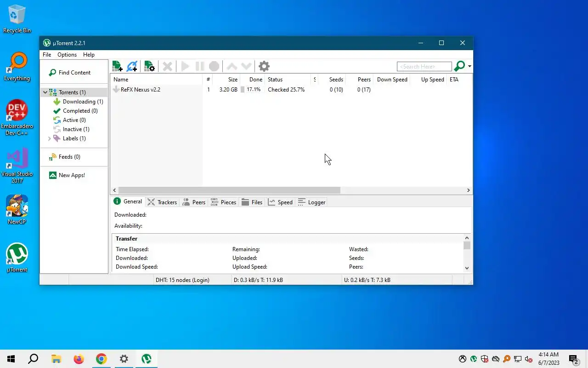Sort by Status column header
Viewport: 588px width, 368px height.
point(288,80)
